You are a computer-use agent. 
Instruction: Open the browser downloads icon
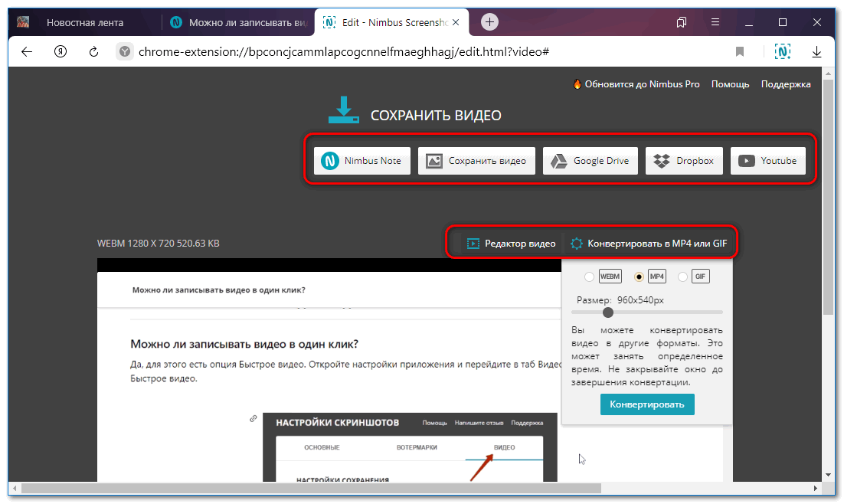[x=816, y=52]
